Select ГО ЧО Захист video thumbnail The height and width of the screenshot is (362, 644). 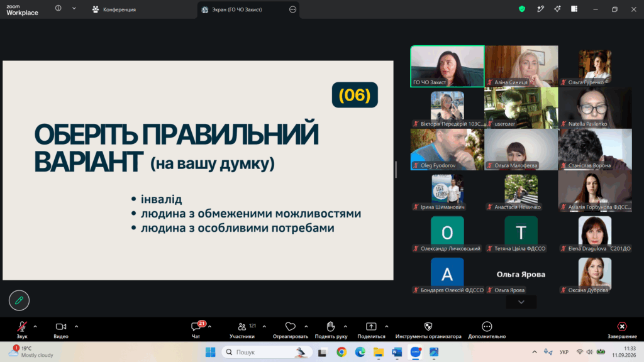pyautogui.click(x=447, y=67)
